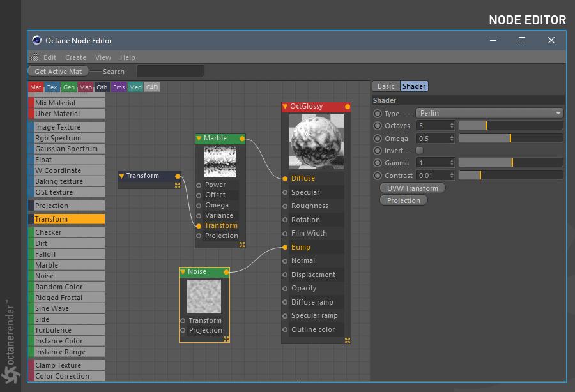Click the grip icon left of Edit menu

(x=34, y=57)
